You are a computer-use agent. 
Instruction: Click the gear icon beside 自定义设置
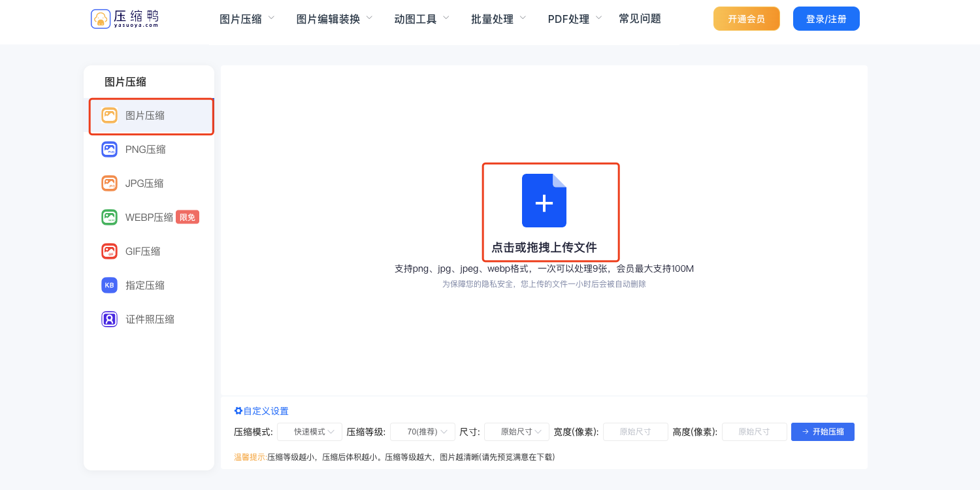(x=238, y=411)
